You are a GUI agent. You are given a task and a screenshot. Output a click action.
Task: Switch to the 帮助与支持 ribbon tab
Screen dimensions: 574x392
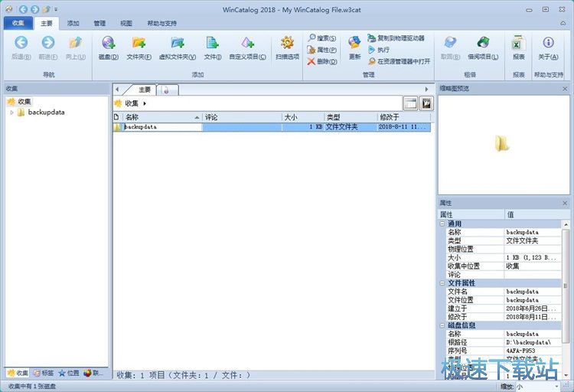pos(161,23)
